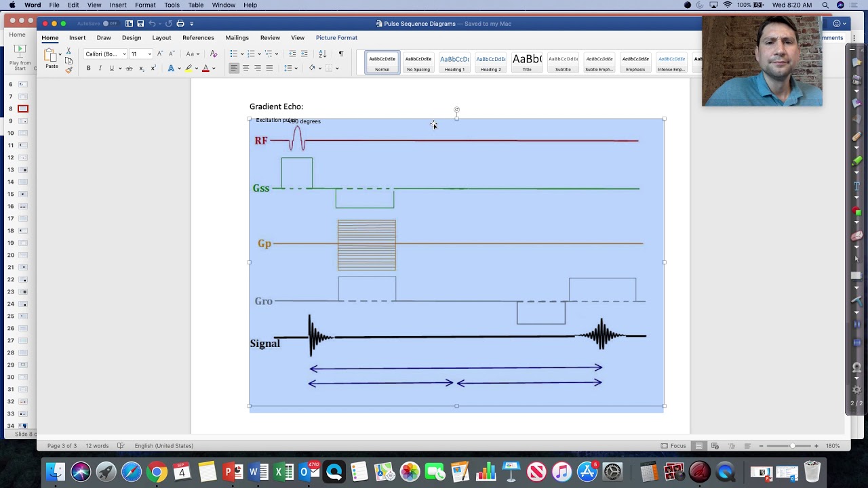Screen dimensions: 868x488
Task: Open the shading paint bucket dropdown arrow
Action: click(319, 68)
